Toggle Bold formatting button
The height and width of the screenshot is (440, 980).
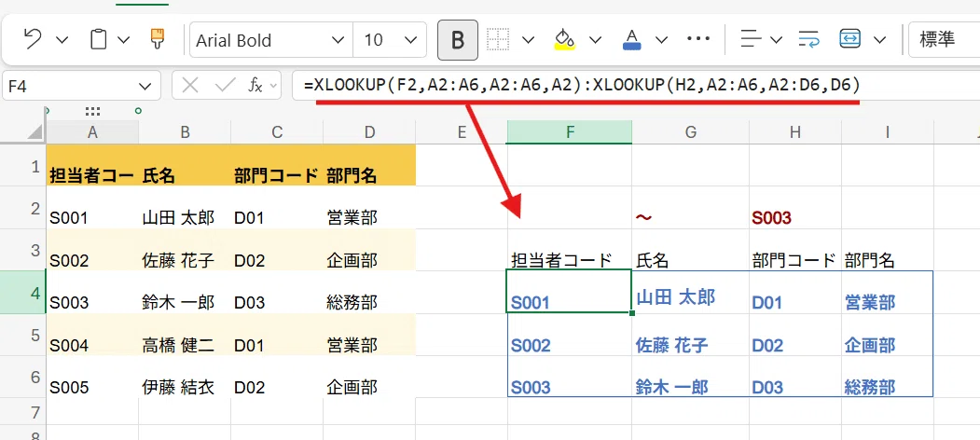[458, 40]
